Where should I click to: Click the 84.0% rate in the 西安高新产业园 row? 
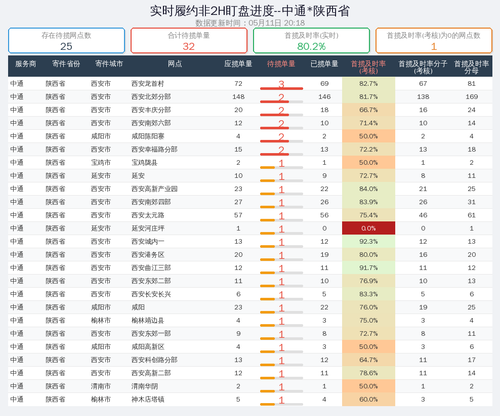(368, 189)
